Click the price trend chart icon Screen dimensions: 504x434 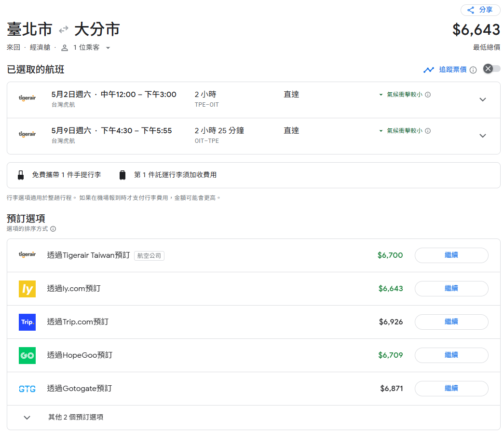pyautogui.click(x=429, y=70)
